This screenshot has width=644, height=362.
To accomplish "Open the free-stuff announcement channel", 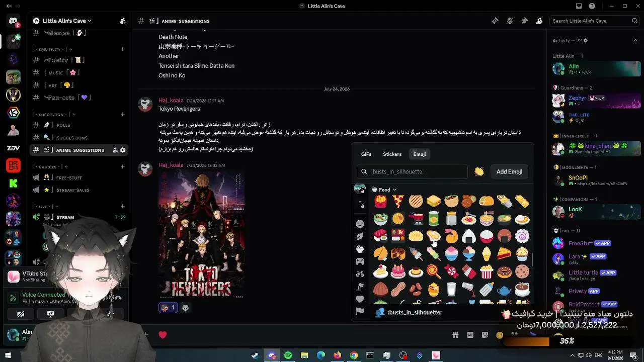I will pyautogui.click(x=78, y=177).
